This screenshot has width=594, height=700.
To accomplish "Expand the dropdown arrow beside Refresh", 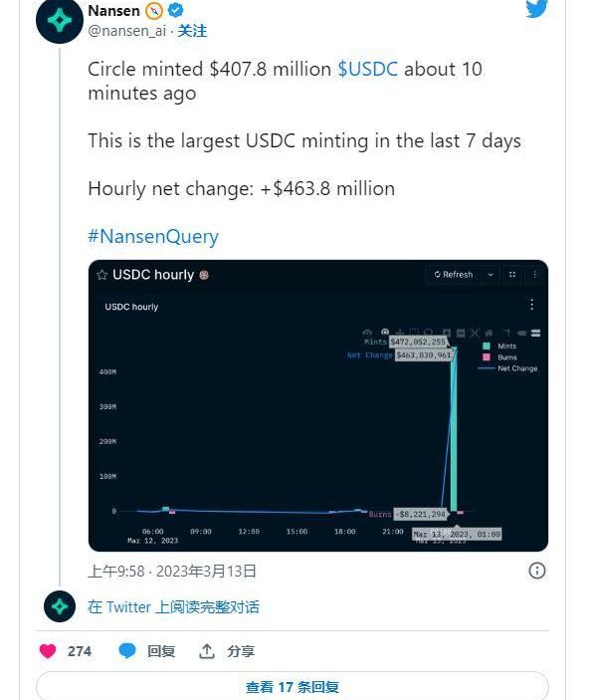I will (x=491, y=275).
